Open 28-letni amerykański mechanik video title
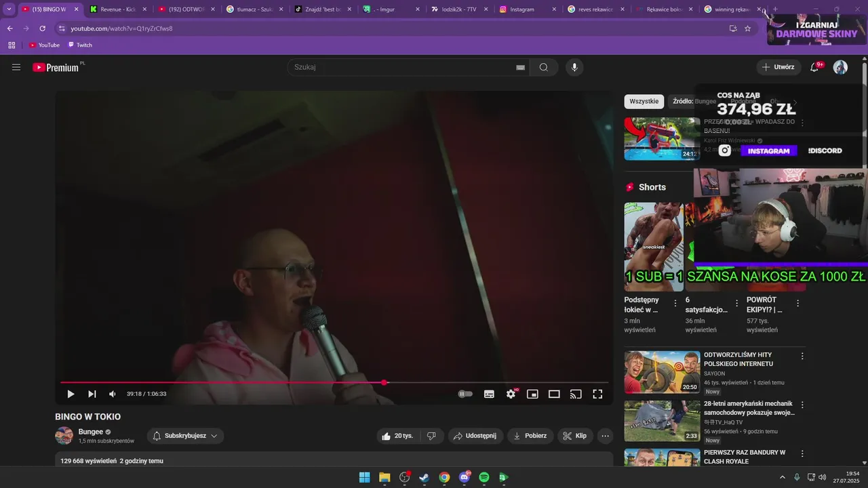 pos(749,408)
